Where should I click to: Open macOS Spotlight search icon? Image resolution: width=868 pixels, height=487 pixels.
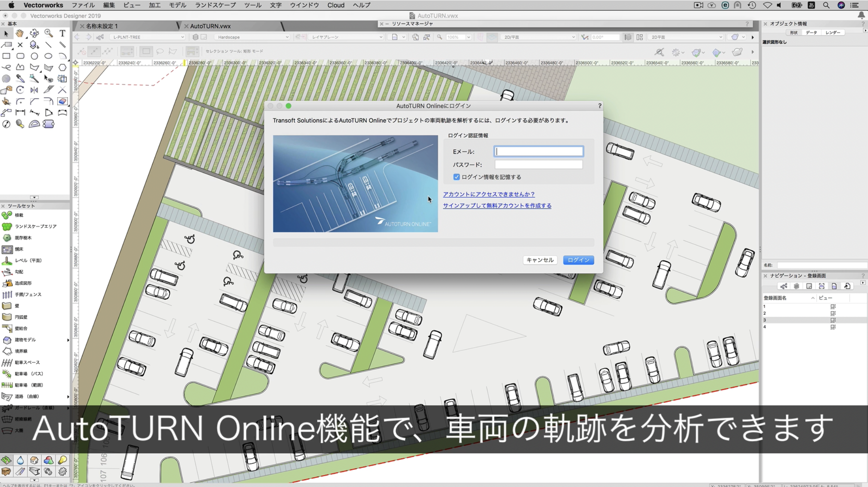point(826,5)
